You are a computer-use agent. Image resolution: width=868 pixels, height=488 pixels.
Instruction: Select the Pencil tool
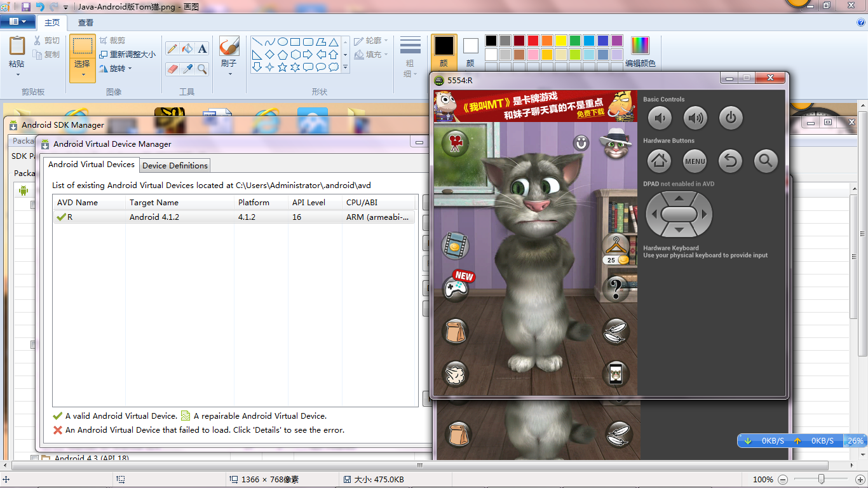(172, 49)
